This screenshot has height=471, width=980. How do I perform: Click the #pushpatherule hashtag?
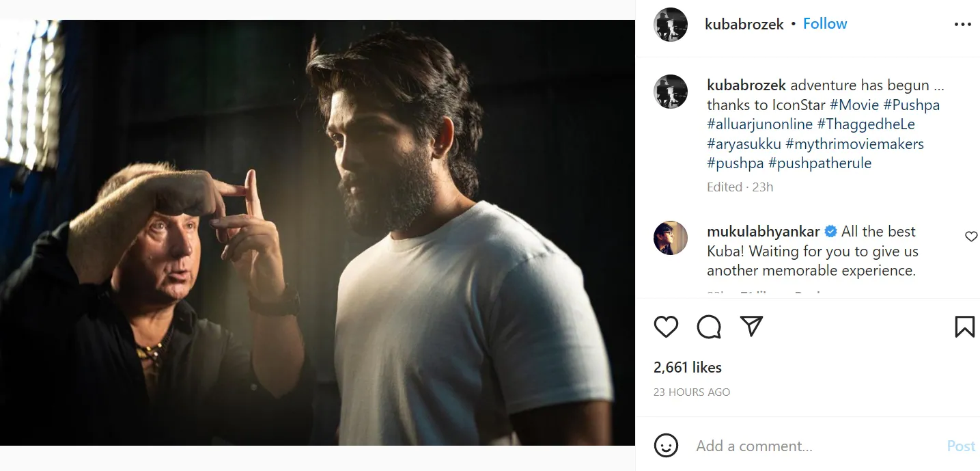pyautogui.click(x=820, y=163)
